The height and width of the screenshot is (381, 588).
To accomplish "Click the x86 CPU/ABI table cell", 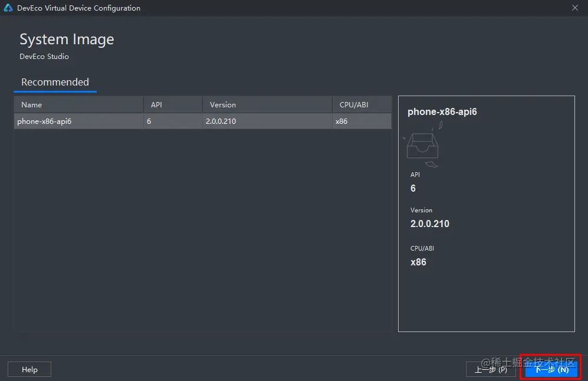I will pyautogui.click(x=362, y=121).
